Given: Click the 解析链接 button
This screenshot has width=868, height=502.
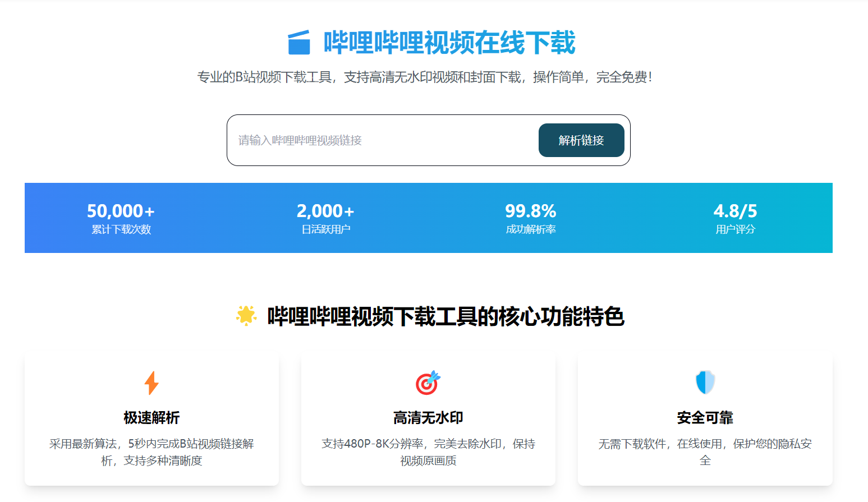Looking at the screenshot, I should pyautogui.click(x=581, y=140).
